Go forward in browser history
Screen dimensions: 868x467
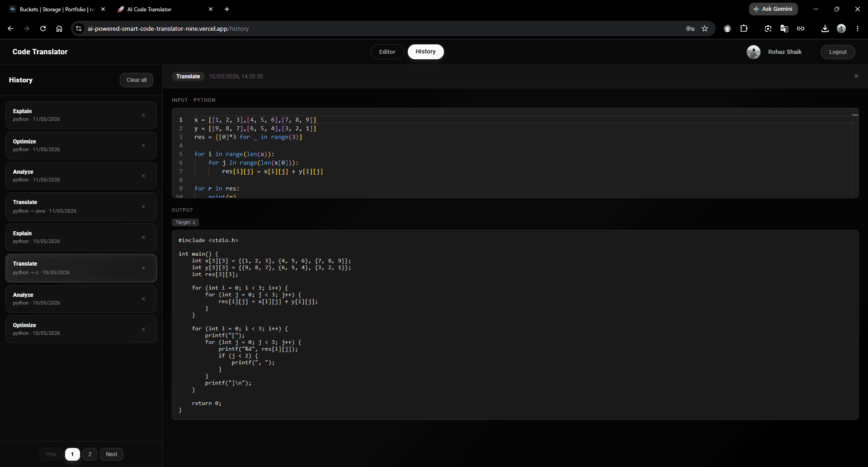[27, 29]
